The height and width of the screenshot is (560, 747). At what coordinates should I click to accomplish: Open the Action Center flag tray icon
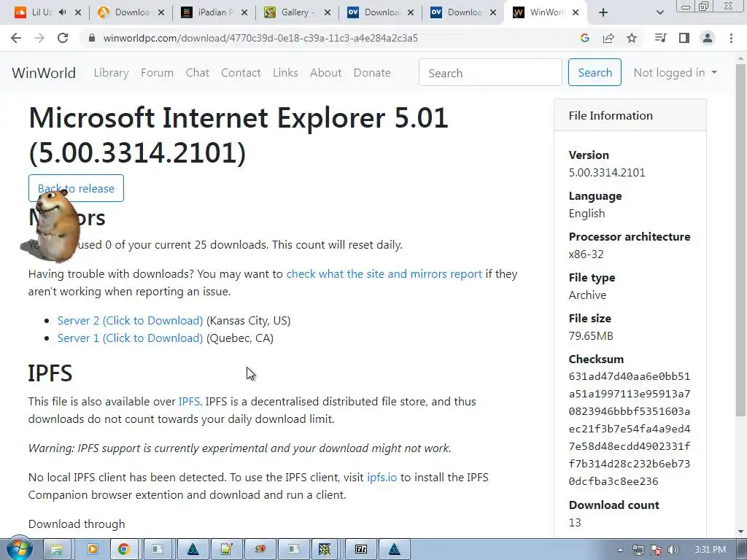(x=656, y=550)
